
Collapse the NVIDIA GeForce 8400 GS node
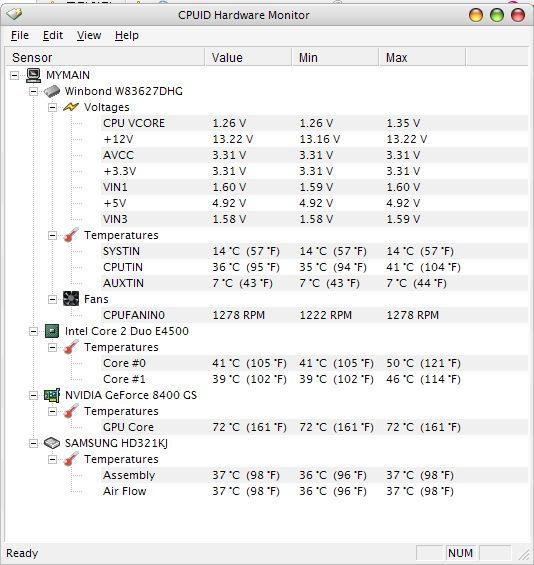tap(33, 395)
